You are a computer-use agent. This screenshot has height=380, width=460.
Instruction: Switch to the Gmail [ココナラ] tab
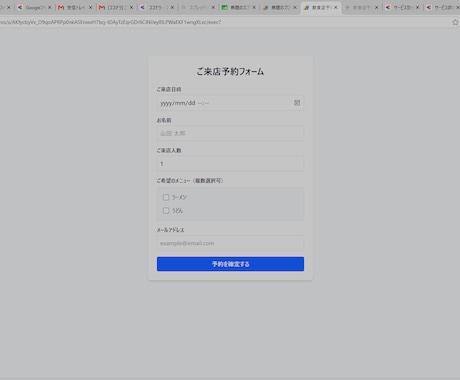[116, 7]
